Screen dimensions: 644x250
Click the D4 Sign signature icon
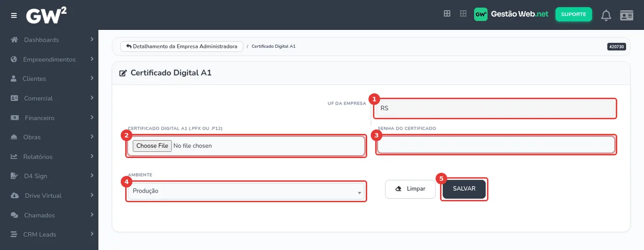[x=14, y=176]
